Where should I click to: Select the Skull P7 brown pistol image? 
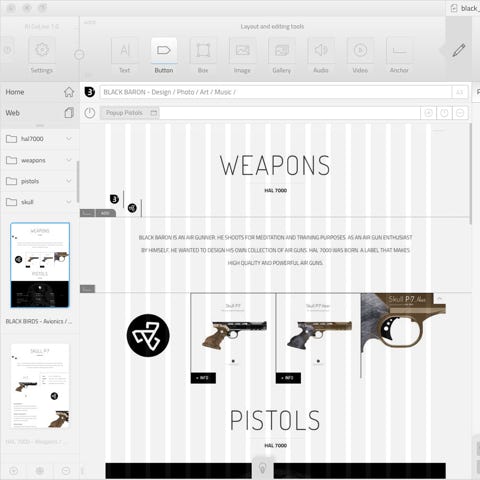coord(234,335)
